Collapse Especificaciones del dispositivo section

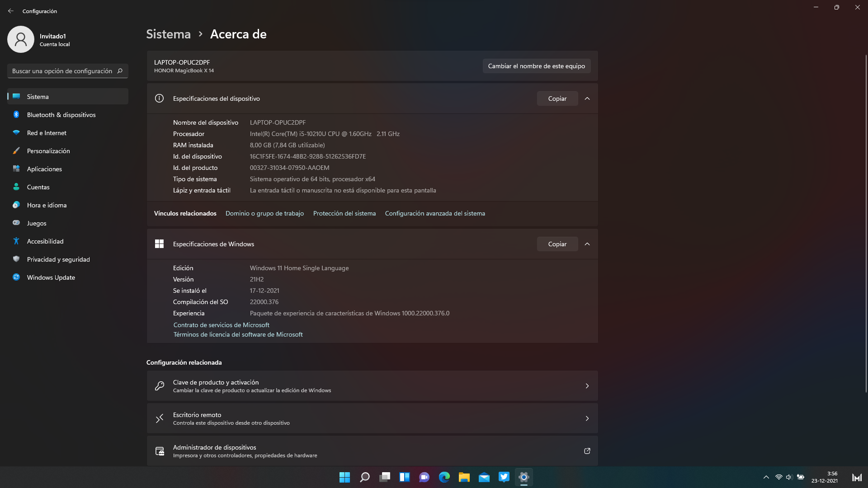[587, 99]
